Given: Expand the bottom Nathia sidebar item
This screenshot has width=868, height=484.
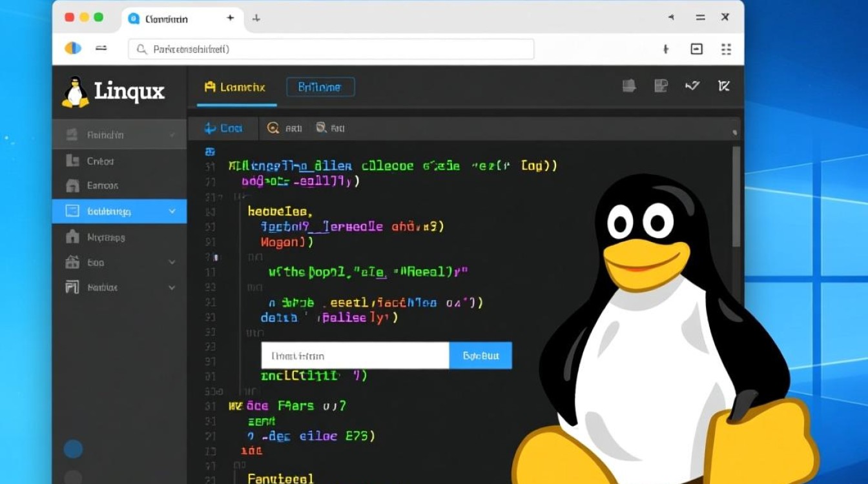Looking at the screenshot, I should point(172,287).
